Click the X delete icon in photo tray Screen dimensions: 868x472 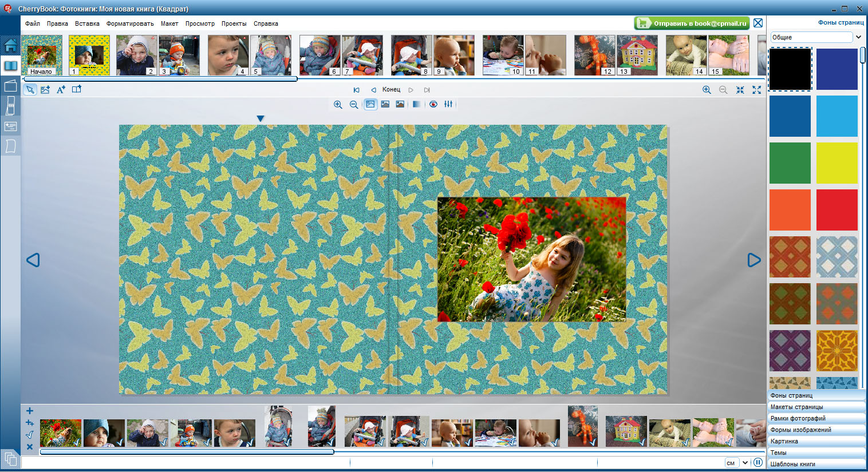click(x=30, y=447)
